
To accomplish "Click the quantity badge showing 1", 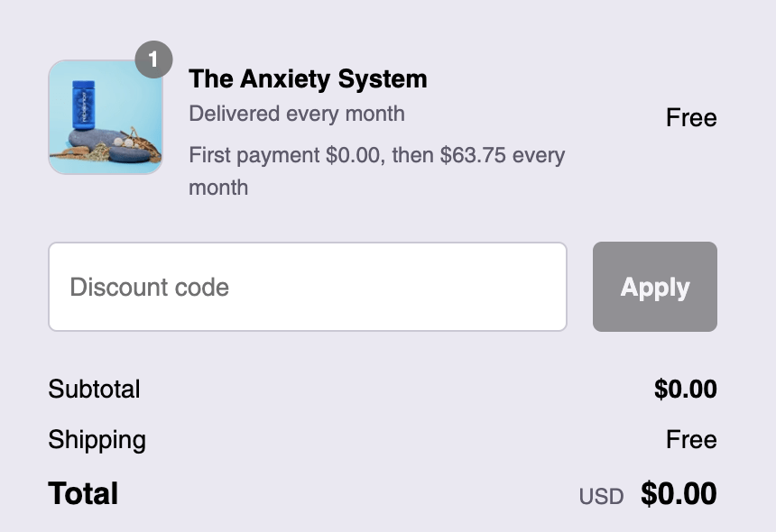I will coord(153,60).
